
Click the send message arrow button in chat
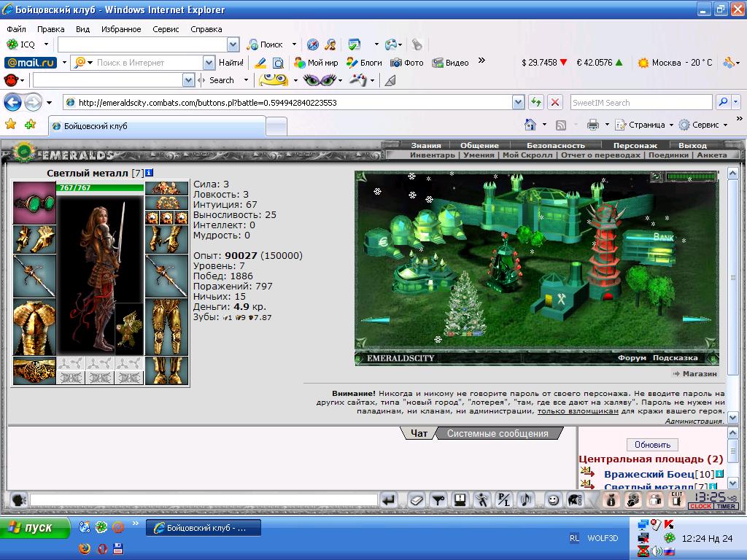pyautogui.click(x=389, y=500)
